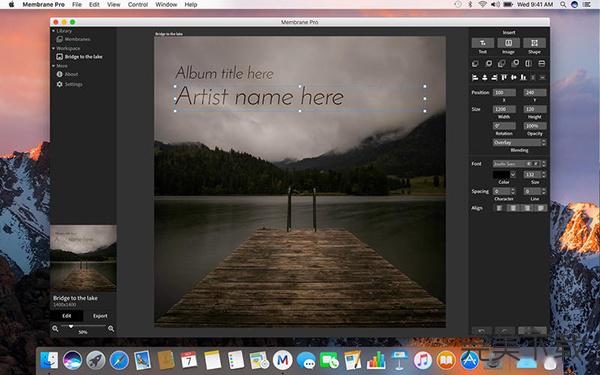Zoom out using left magnifier icon

coord(55,329)
